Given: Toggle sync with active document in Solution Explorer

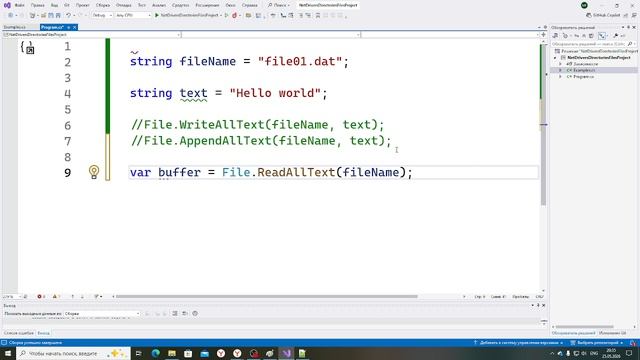Looking at the screenshot, I should tap(602, 36).
